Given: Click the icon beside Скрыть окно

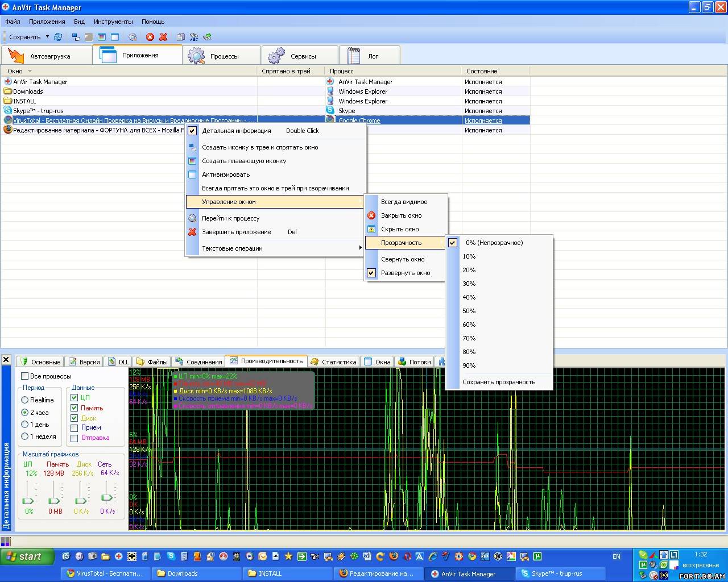Looking at the screenshot, I should tap(371, 229).
